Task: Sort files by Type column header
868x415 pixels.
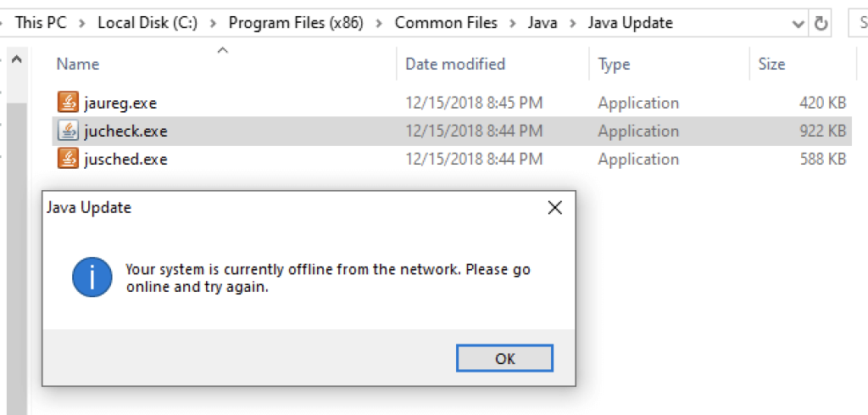Action: pos(615,64)
